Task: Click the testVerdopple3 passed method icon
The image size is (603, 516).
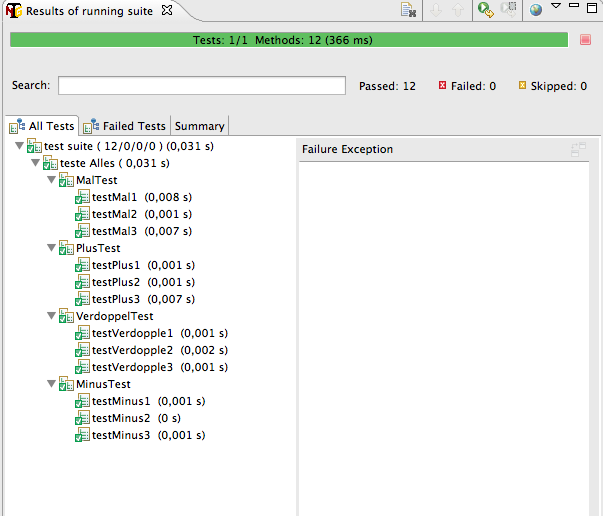Action: [x=82, y=367]
